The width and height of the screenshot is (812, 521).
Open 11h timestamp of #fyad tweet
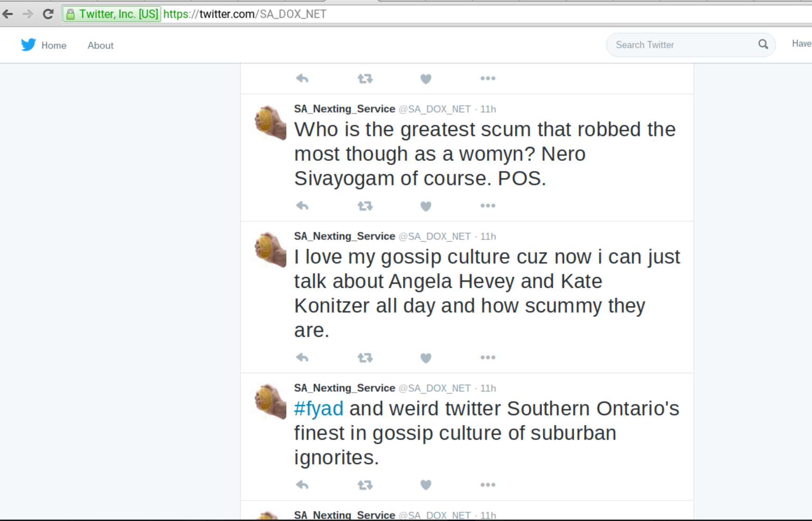coord(488,389)
